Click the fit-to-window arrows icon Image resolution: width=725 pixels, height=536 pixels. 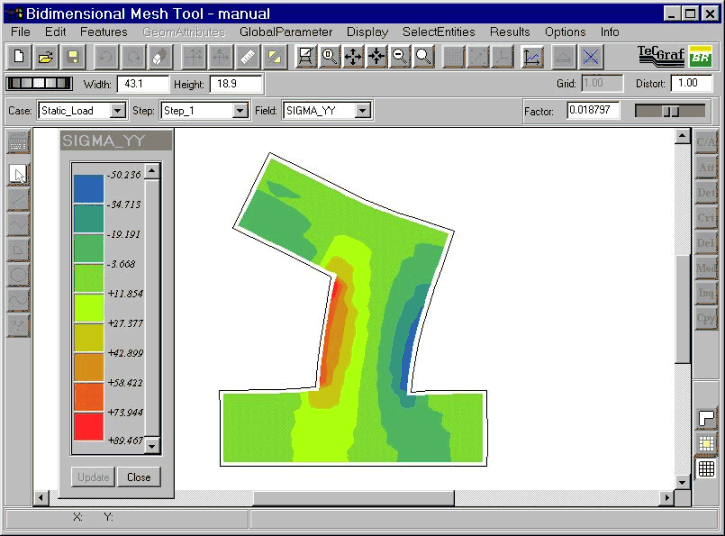point(353,57)
